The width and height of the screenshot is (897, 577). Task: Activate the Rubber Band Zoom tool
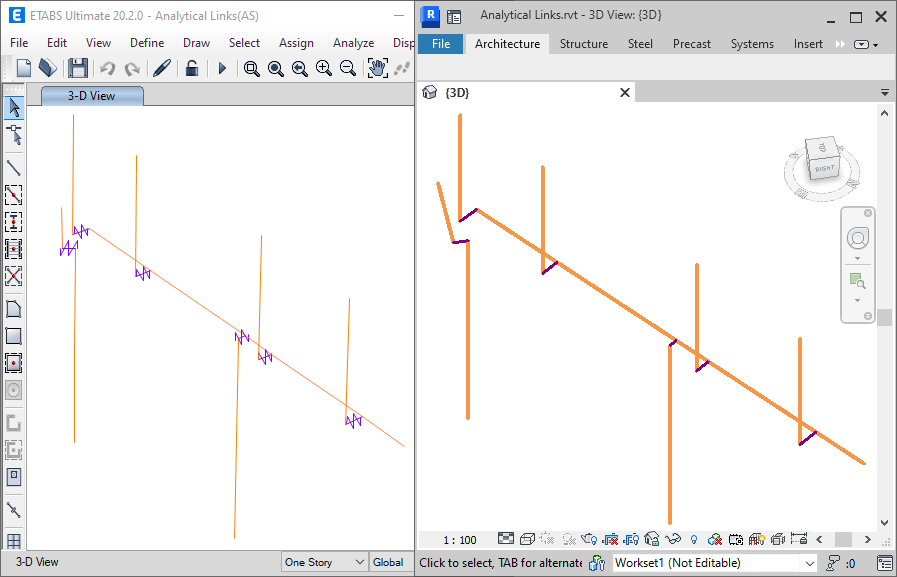tap(252, 68)
